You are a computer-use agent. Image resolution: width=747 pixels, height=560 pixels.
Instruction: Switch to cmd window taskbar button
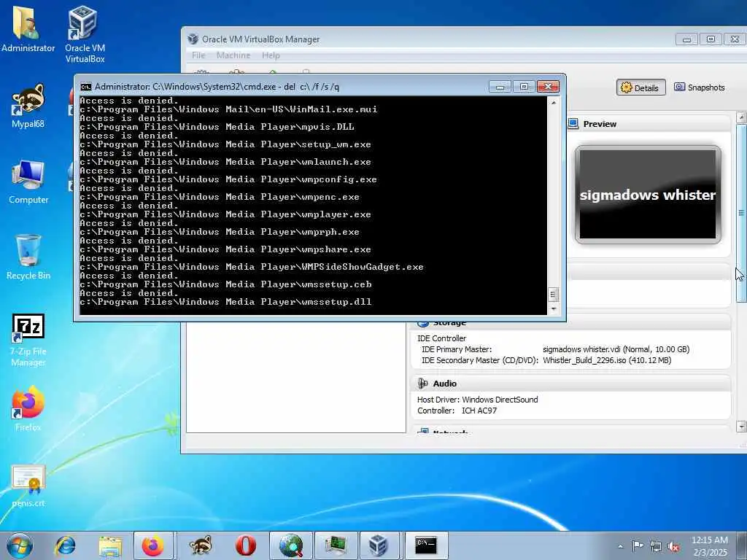point(425,545)
